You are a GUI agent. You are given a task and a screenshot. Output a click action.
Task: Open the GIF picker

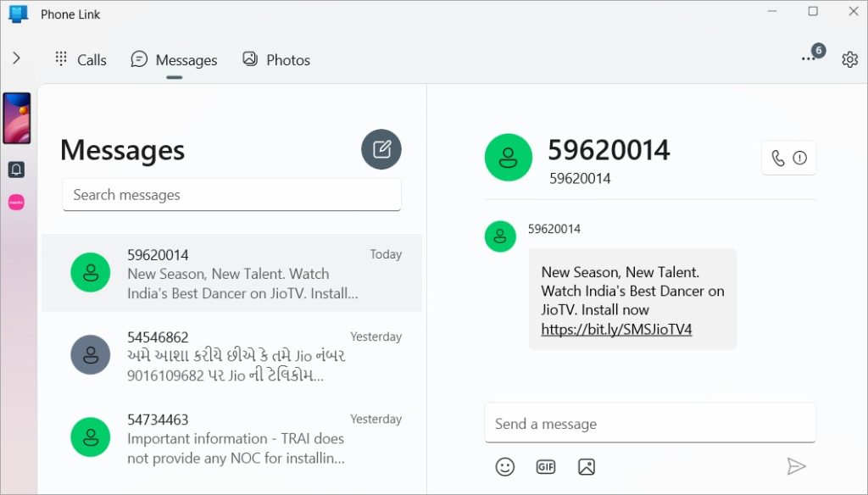click(546, 466)
